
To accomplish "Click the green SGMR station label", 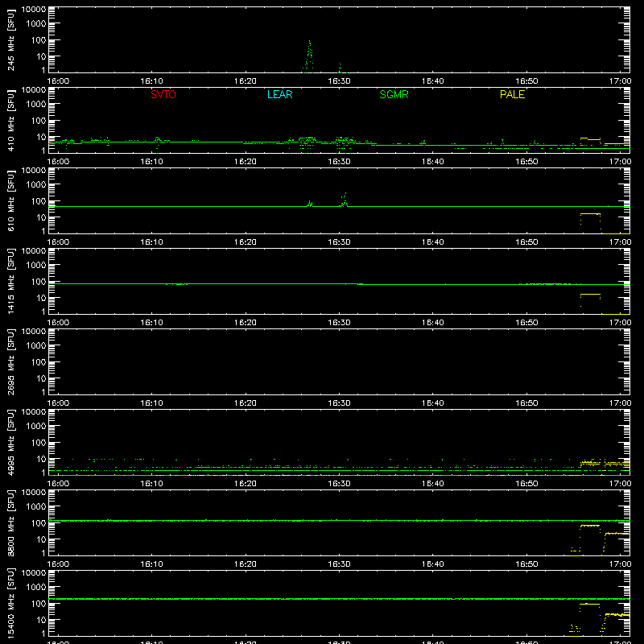I will click(x=394, y=94).
